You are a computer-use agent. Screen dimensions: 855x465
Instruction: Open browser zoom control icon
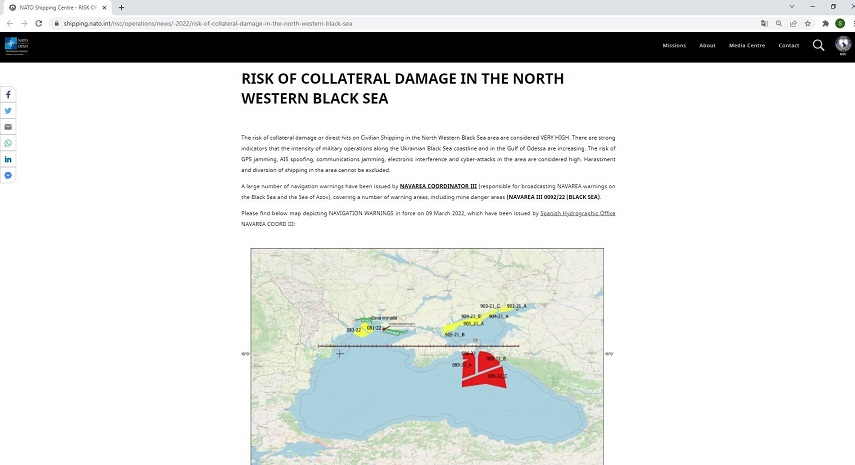(x=779, y=23)
